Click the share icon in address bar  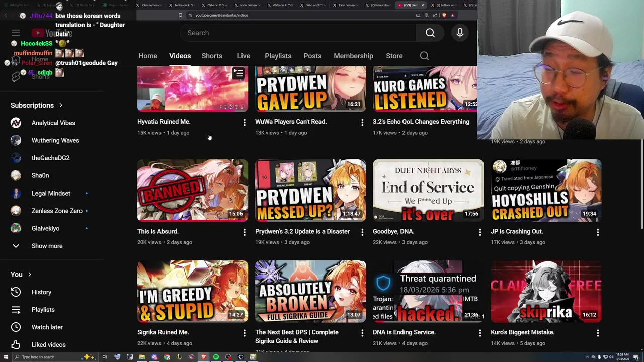(435, 15)
